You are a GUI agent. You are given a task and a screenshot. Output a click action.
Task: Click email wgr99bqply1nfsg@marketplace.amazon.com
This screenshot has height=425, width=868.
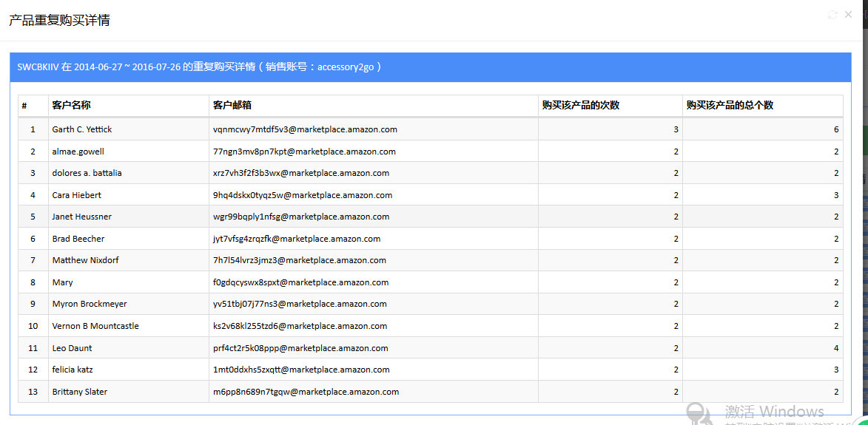[x=301, y=217]
